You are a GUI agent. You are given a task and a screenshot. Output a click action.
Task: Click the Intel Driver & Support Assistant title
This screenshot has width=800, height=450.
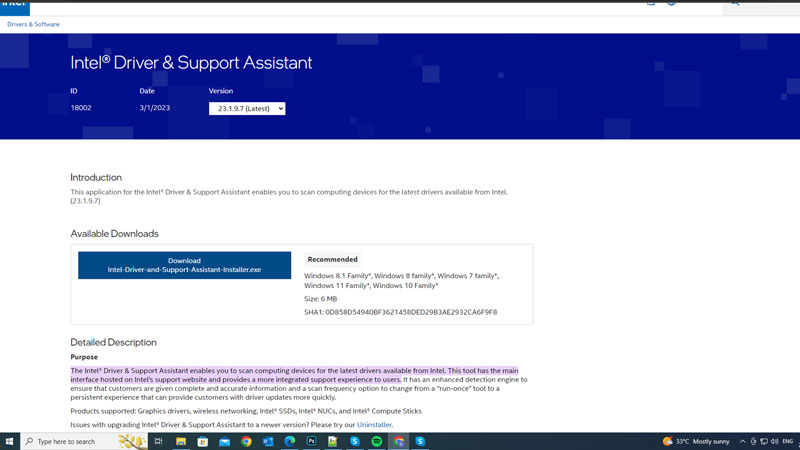191,62
